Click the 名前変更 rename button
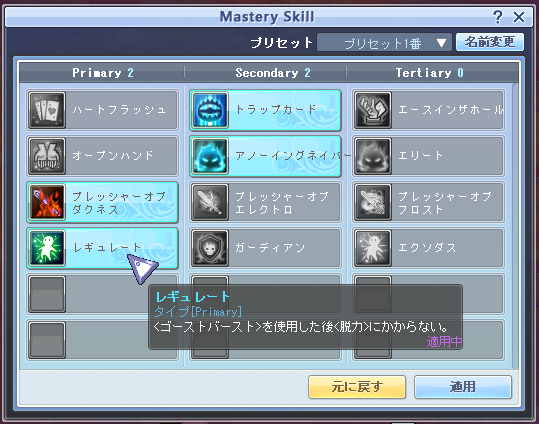 pos(490,42)
